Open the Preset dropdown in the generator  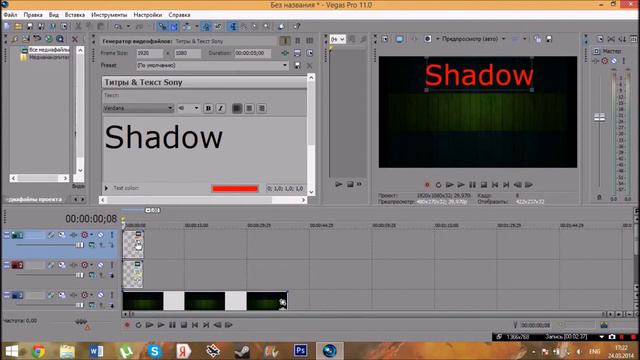point(285,65)
